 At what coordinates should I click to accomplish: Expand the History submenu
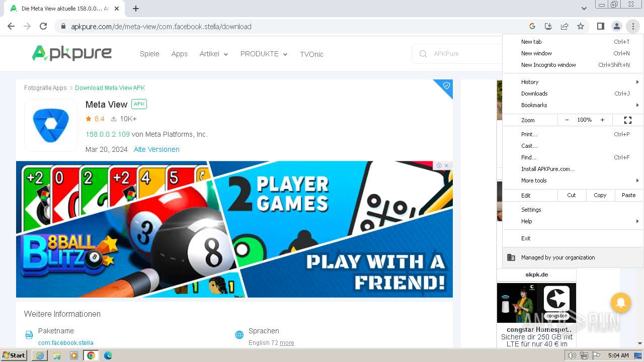[x=573, y=82]
